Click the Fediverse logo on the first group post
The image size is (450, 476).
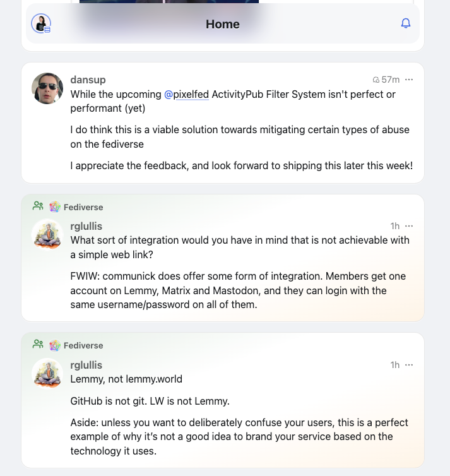click(x=55, y=206)
